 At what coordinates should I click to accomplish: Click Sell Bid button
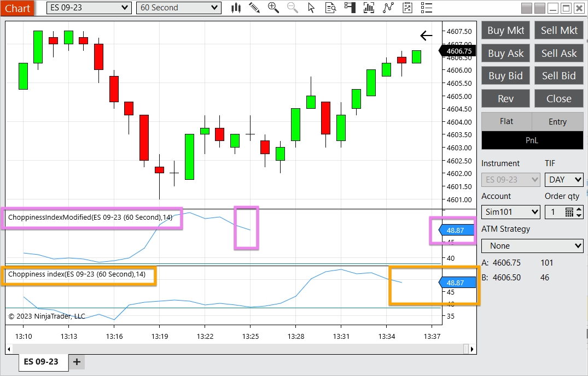(559, 75)
